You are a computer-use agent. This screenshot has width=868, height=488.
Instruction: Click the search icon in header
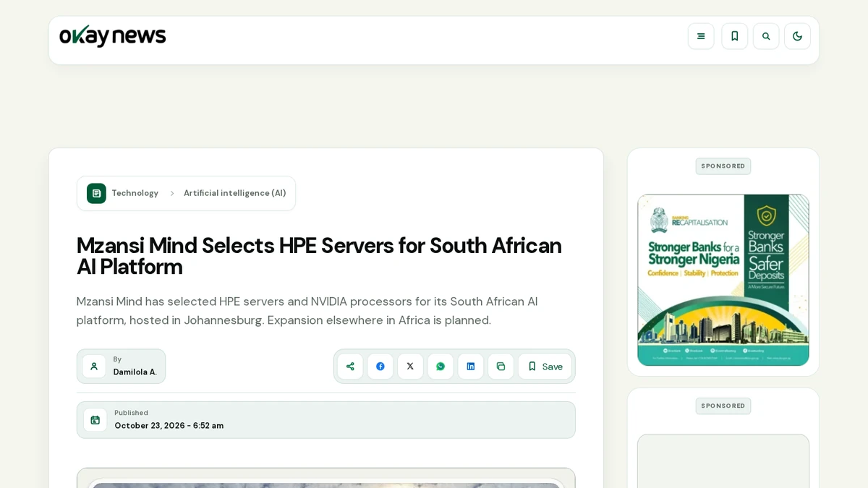766,36
